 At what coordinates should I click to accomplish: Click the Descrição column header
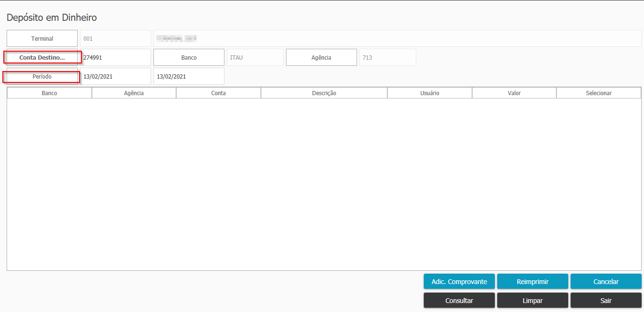[x=324, y=93]
